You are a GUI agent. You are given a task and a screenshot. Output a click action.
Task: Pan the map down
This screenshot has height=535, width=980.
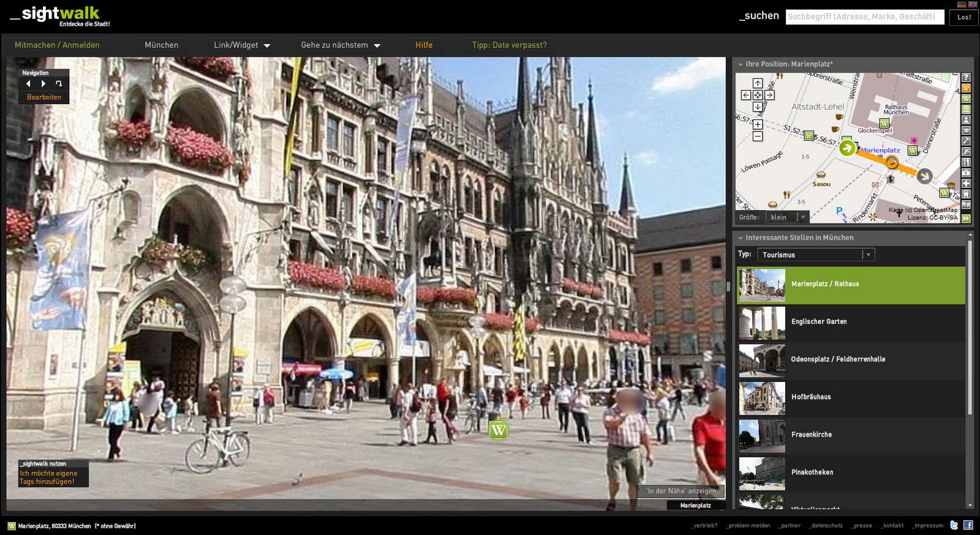coord(758,107)
